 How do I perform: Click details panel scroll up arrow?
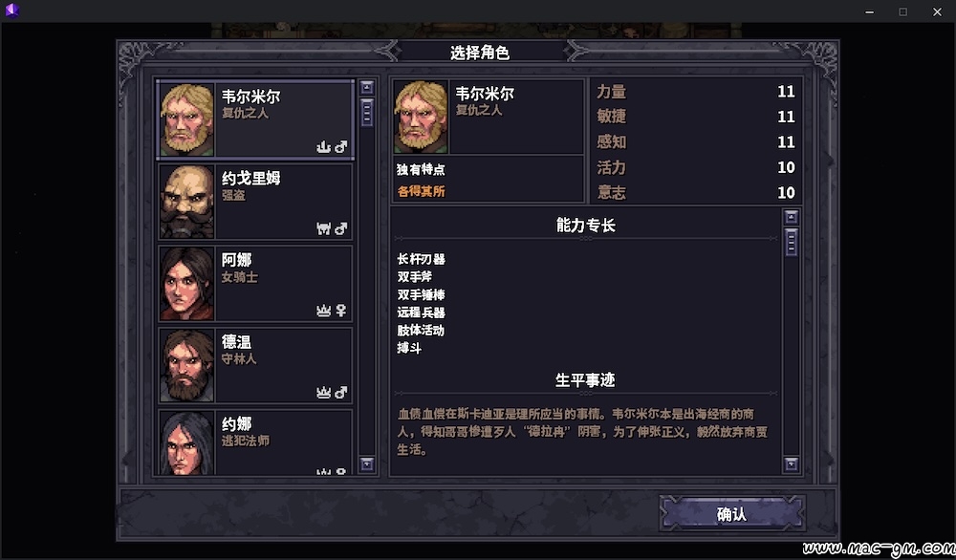pyautogui.click(x=791, y=217)
